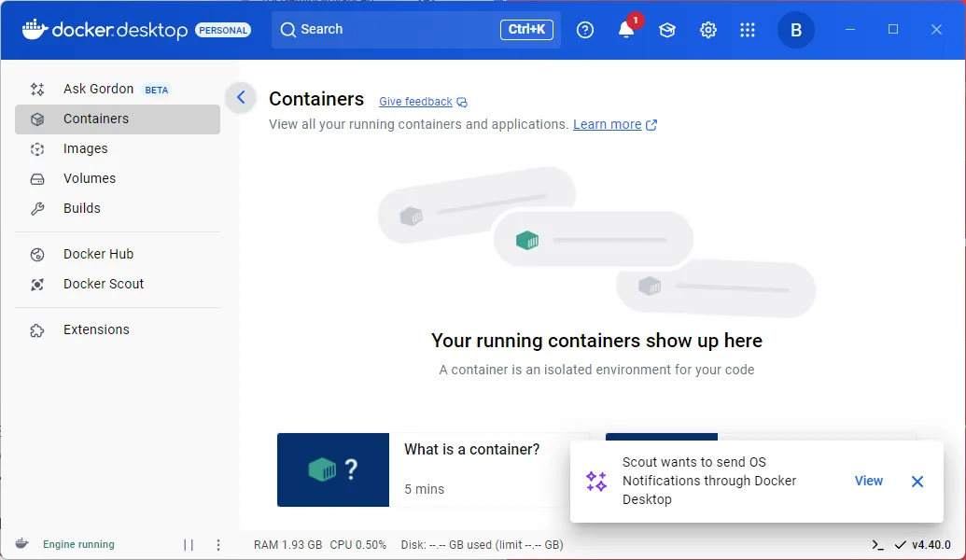Maximize the Docker Desktop window
Screen dimensions: 966x560
pos(892,30)
